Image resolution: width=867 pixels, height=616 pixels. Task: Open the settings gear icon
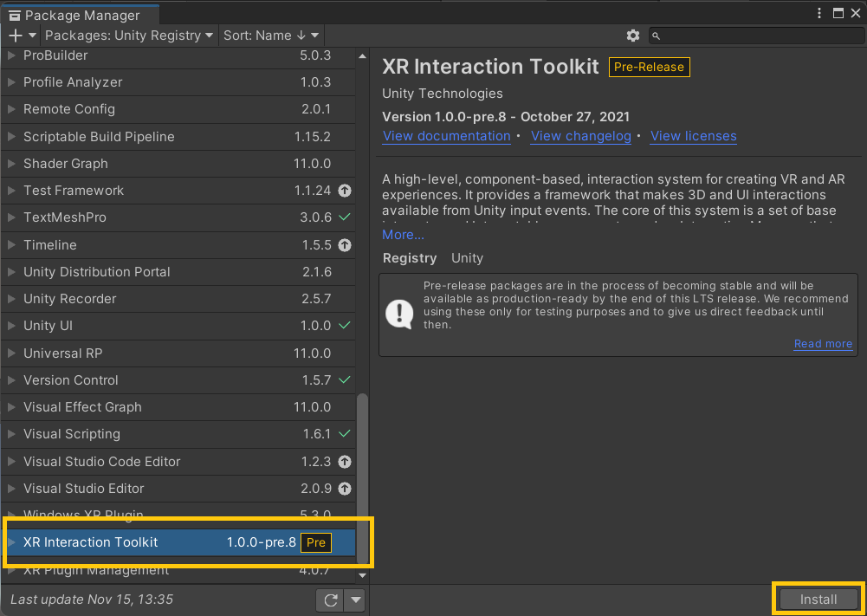(x=633, y=36)
